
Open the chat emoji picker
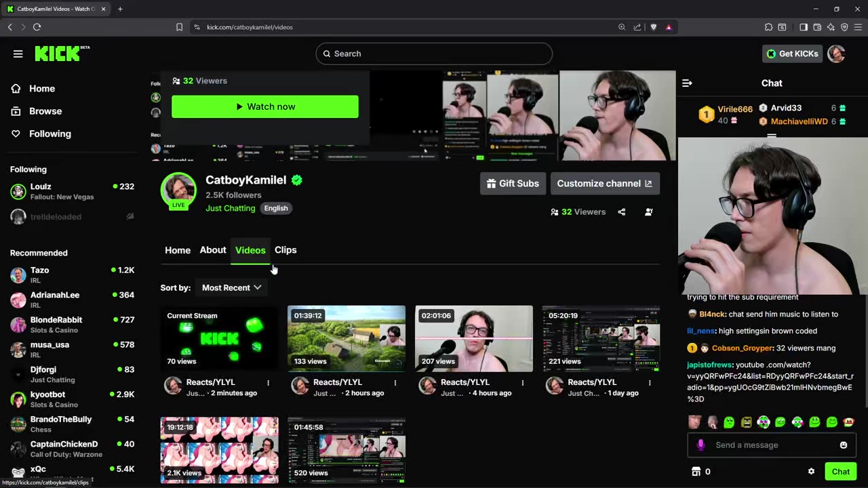[844, 445]
